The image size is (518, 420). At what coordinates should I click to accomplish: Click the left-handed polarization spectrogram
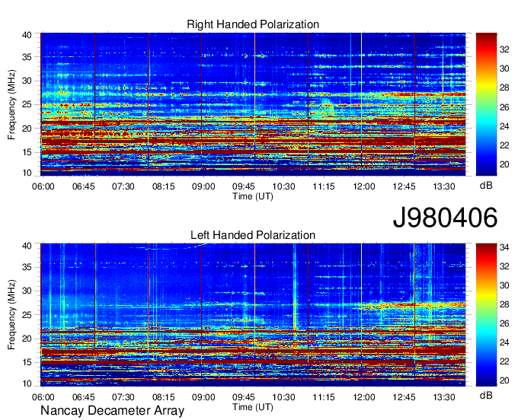tap(253, 315)
